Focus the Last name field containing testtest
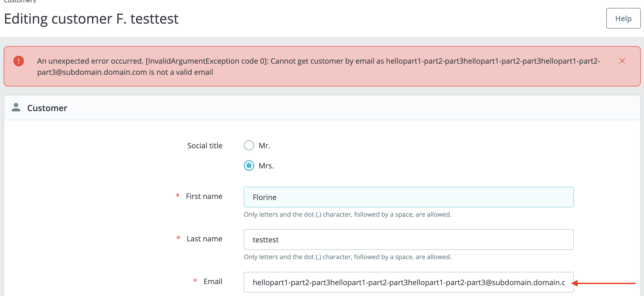Viewport: 644px width, 296px height. pos(408,240)
